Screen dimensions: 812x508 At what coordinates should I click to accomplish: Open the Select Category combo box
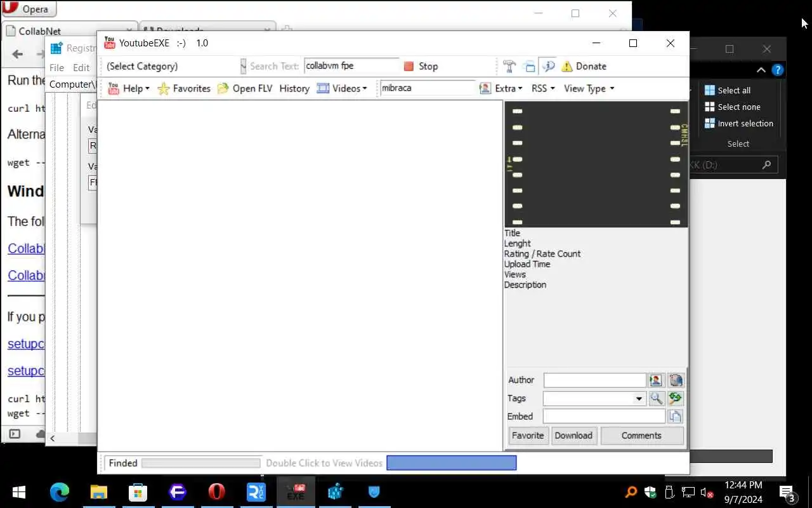(x=176, y=66)
